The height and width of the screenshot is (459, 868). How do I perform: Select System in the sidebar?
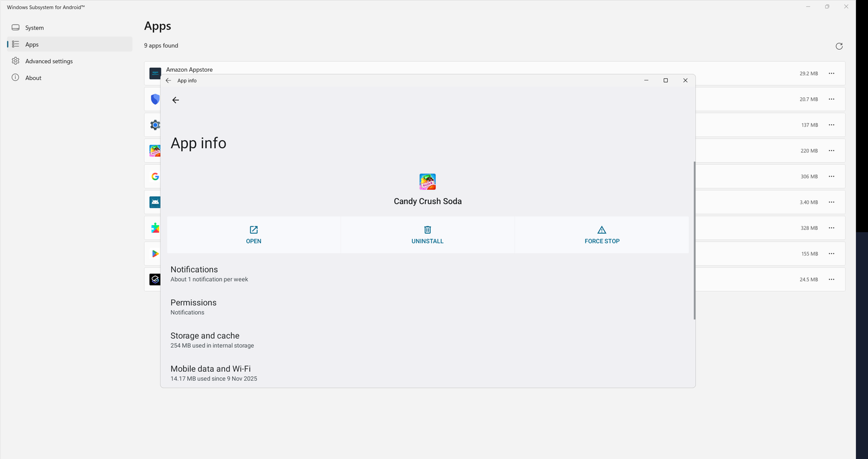(x=69, y=28)
